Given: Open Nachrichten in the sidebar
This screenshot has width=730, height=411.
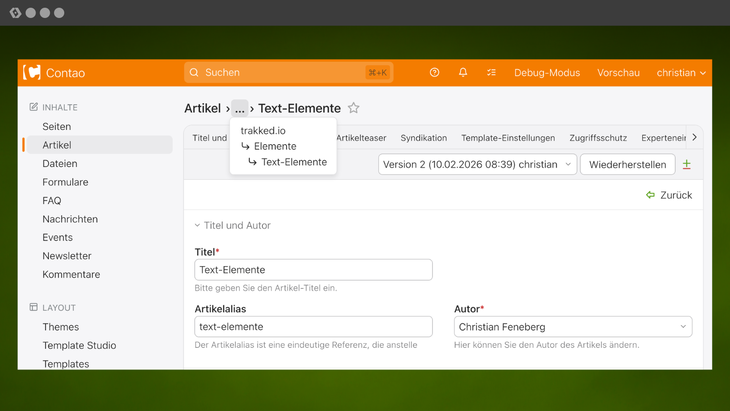Looking at the screenshot, I should [x=69, y=219].
